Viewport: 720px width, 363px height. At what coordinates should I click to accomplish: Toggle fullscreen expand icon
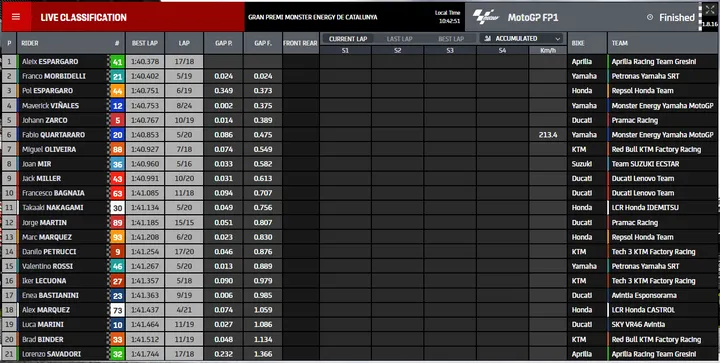(x=710, y=10)
